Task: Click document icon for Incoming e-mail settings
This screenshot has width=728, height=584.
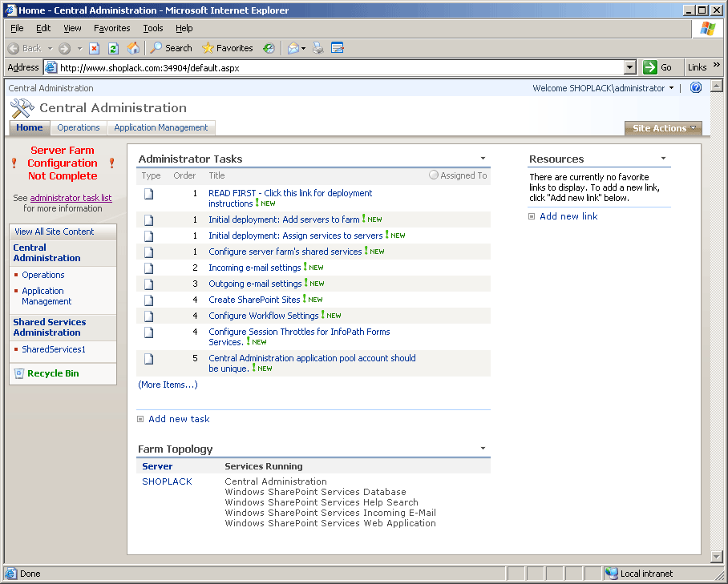Action: pos(148,268)
